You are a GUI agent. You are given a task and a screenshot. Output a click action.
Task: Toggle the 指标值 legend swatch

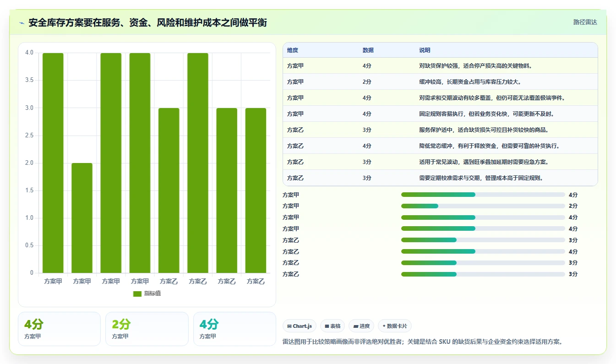click(137, 293)
